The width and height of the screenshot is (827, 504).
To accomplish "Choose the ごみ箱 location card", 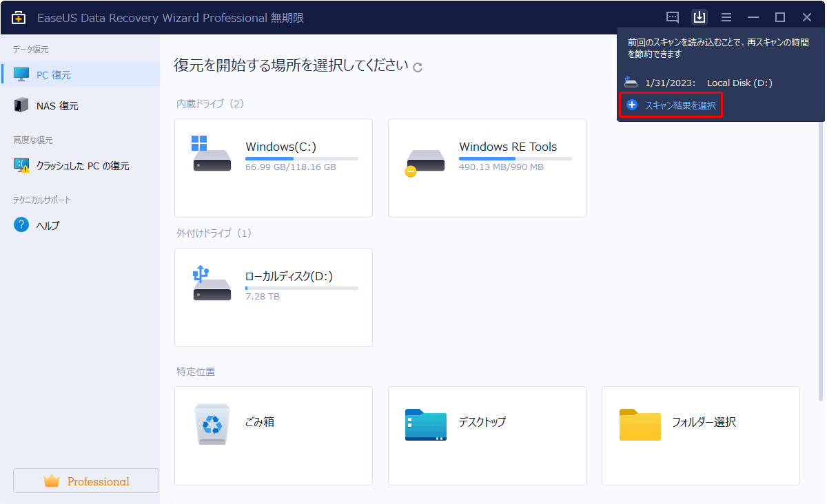I will [274, 436].
